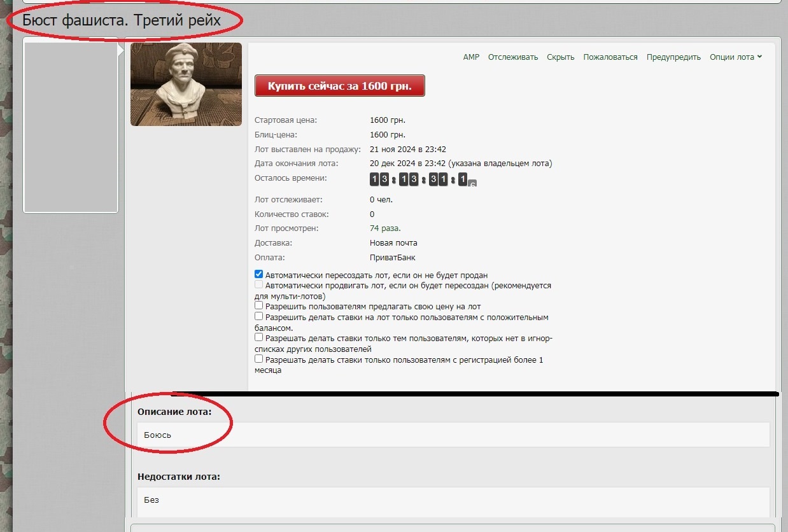Enable the ignore-list bidder restriction checkbox
Screen dimensions: 788x532
pos(259,338)
